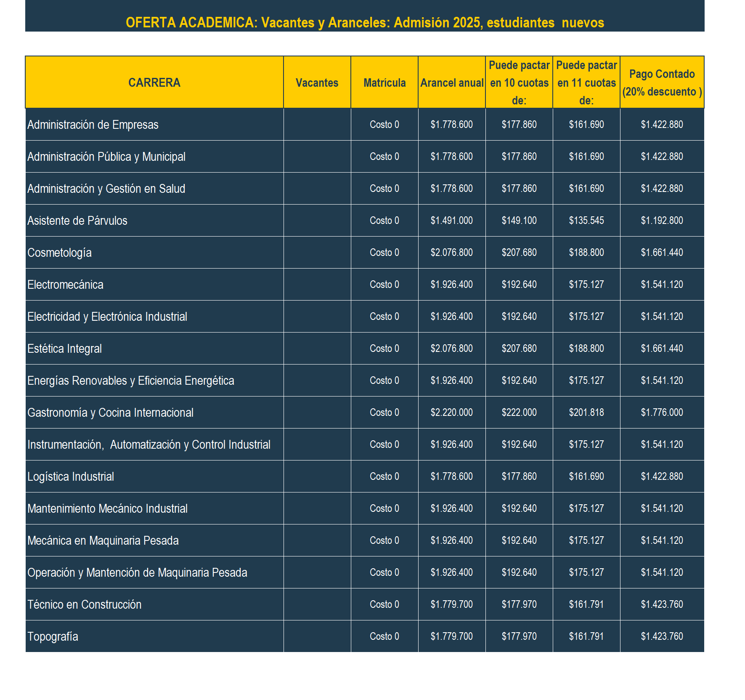Click Electricidad y Electrónica Industrial
The height and width of the screenshot is (700, 745).
click(107, 317)
